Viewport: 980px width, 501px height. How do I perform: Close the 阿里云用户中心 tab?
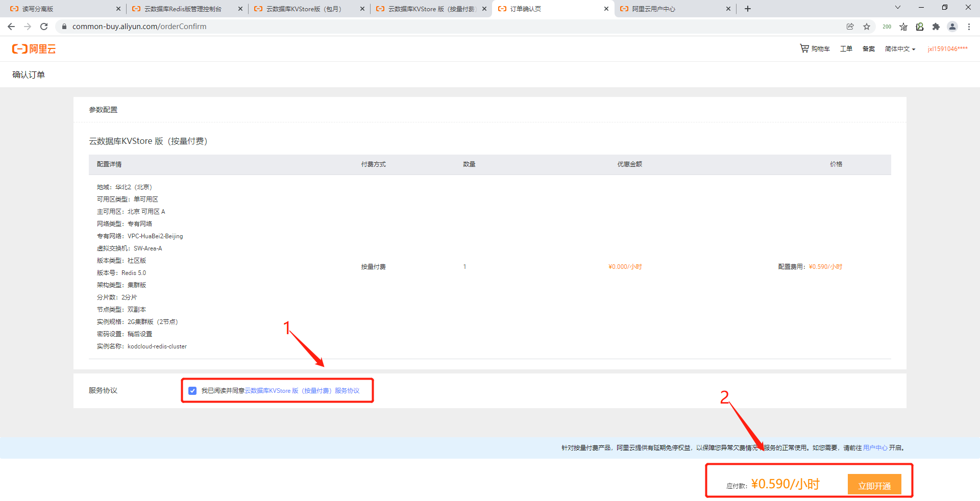[x=728, y=9]
